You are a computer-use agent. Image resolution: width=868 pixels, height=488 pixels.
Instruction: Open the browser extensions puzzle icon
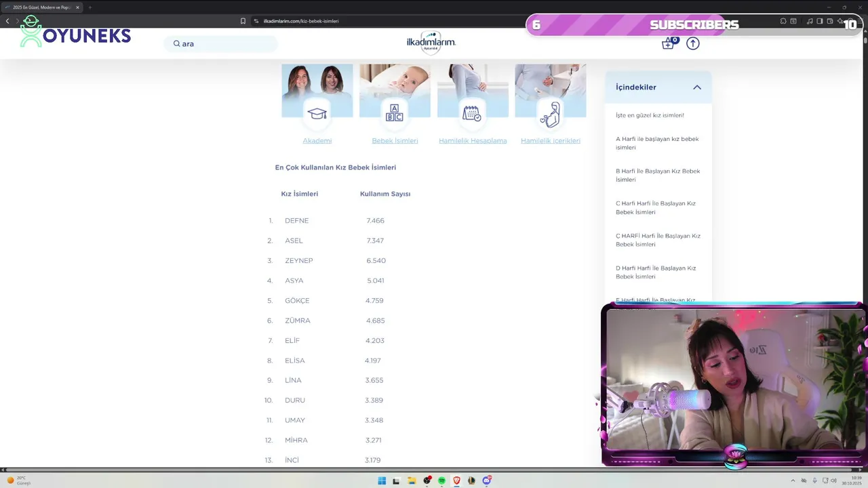(783, 21)
